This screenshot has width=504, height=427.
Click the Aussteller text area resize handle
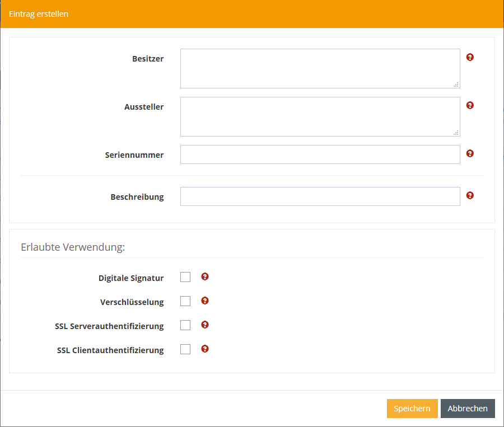(x=456, y=133)
